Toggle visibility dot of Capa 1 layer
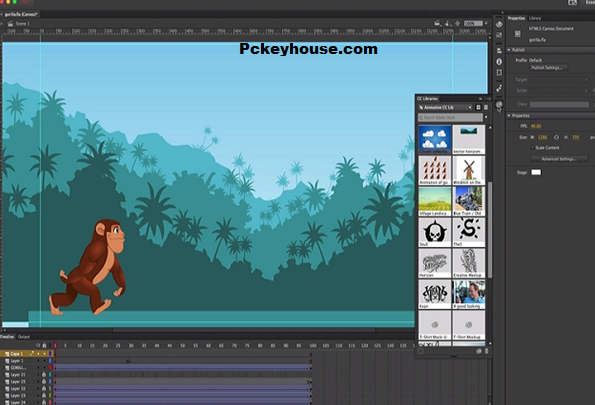 (x=38, y=354)
